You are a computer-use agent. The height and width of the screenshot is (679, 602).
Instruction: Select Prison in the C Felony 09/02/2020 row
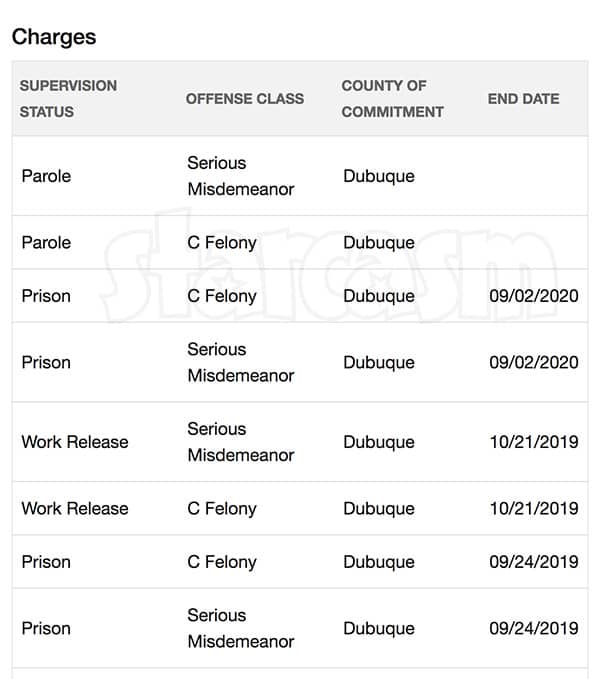tap(46, 296)
